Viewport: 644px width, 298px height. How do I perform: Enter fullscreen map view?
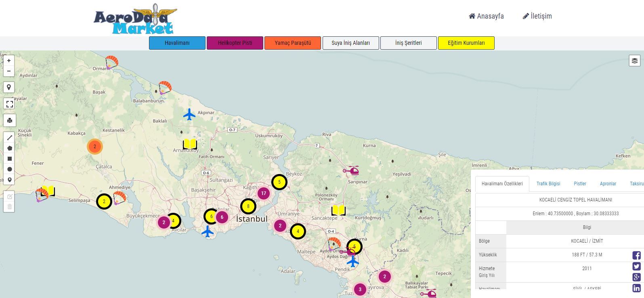pyautogui.click(x=9, y=104)
